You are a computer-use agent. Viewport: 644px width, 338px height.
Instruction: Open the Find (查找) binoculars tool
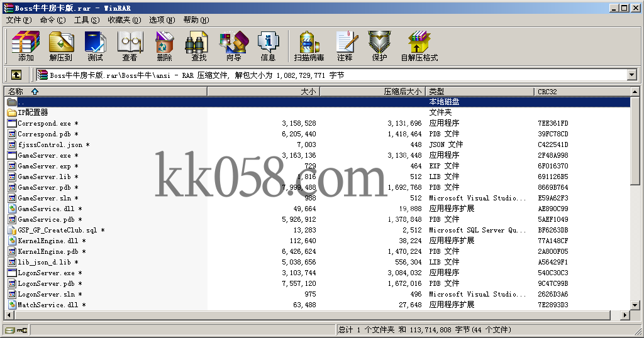(x=199, y=46)
